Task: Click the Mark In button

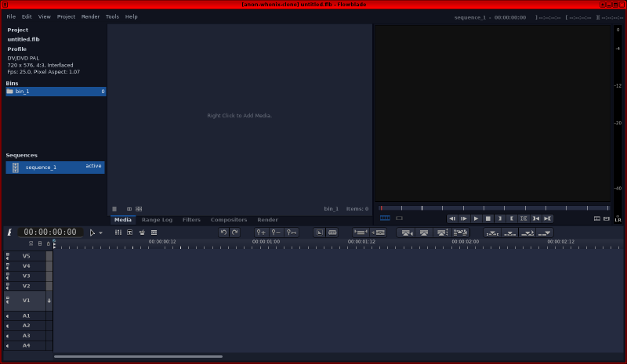Action: click(499, 218)
